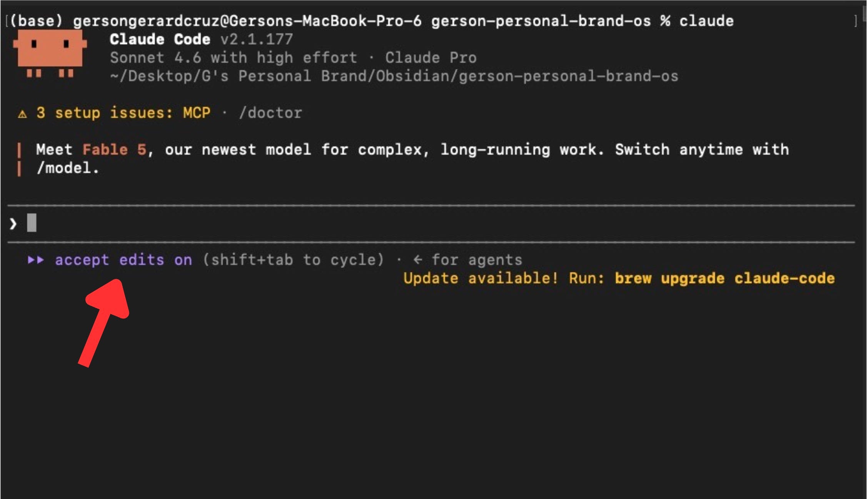Click the yellow warning triangle icon
Screen dimensions: 868x499
tap(23, 114)
